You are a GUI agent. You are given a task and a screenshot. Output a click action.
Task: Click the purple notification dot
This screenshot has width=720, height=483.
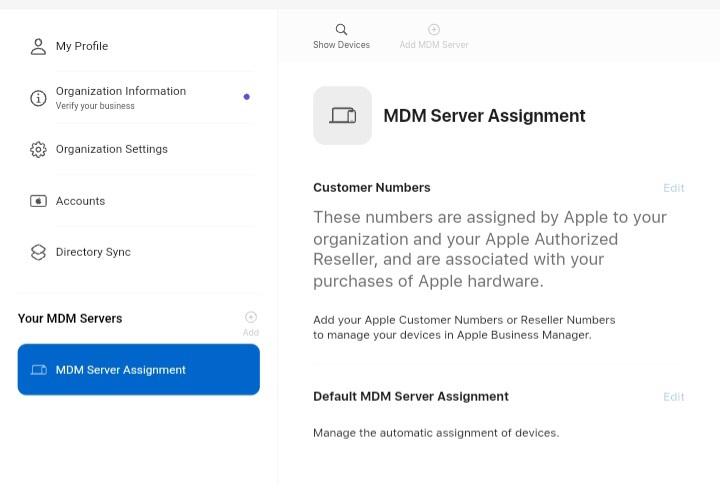pos(247,97)
